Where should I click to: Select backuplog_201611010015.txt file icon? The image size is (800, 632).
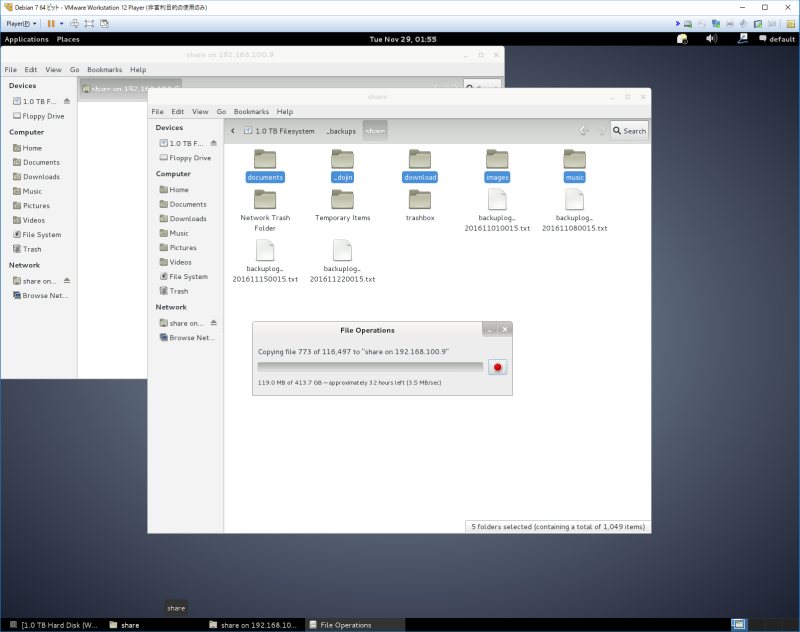(x=497, y=199)
